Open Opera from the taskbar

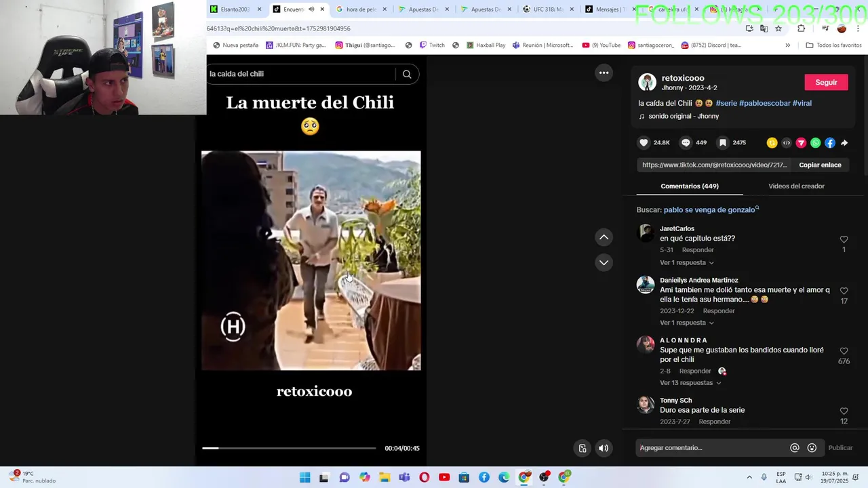pyautogui.click(x=425, y=477)
